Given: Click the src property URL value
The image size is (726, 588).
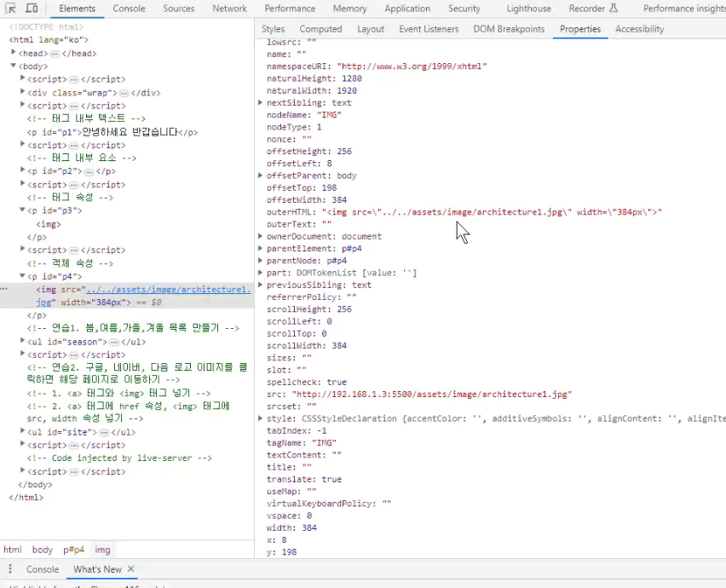Looking at the screenshot, I should coord(431,394).
